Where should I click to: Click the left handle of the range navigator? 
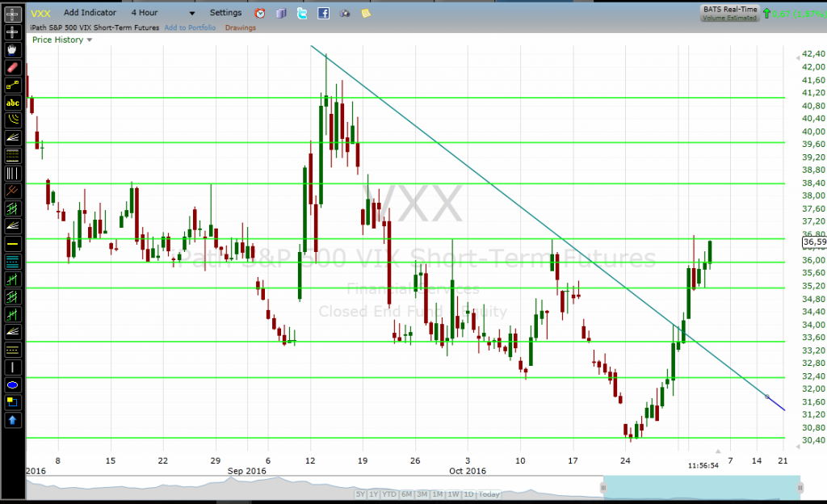pos(603,488)
